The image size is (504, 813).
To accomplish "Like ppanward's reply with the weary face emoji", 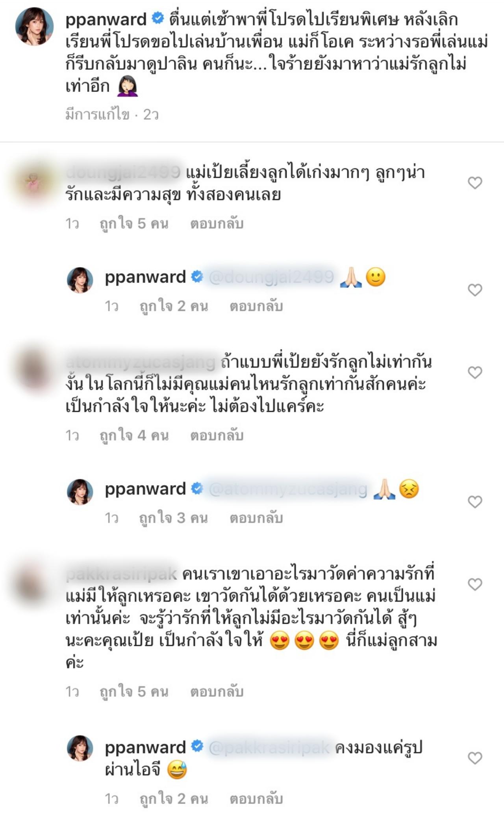I will point(475,502).
